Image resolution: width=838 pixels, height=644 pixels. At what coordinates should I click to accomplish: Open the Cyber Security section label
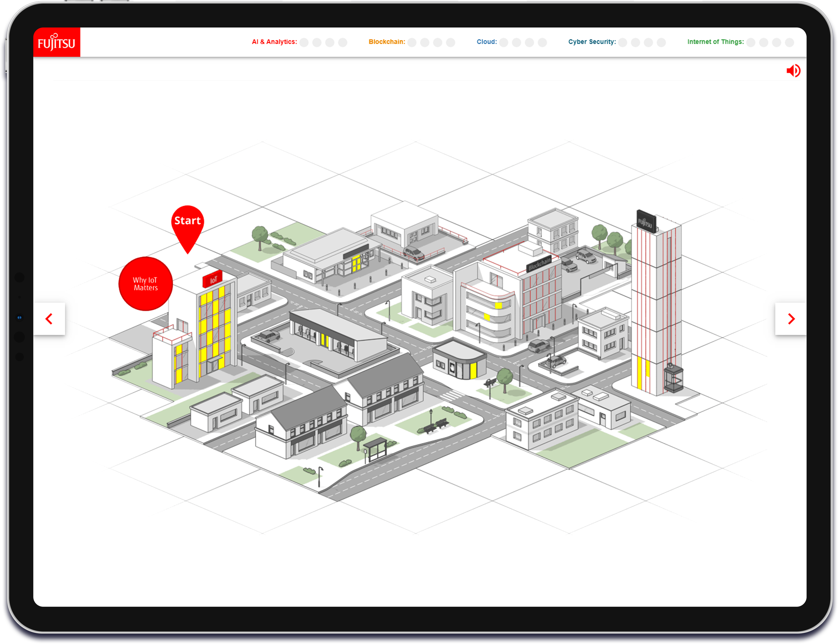point(592,42)
